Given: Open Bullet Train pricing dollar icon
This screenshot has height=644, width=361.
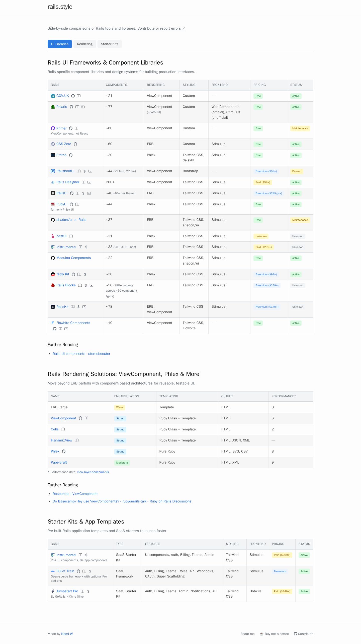Looking at the screenshot, I should [90, 571].
